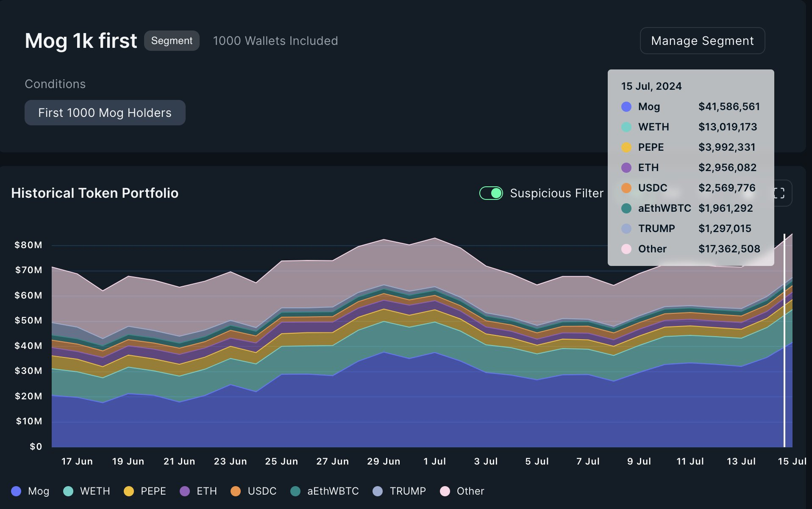Select the First 1000 Mog Holders condition

pyautogui.click(x=105, y=113)
